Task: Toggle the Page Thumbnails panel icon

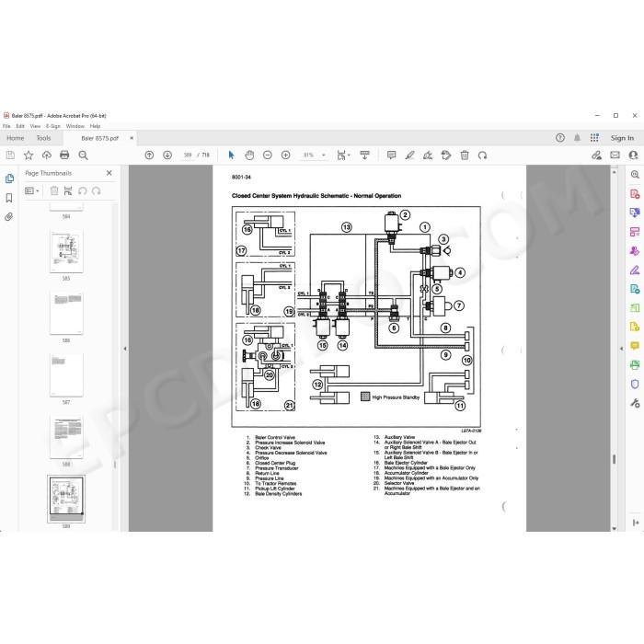Action: 9,178
